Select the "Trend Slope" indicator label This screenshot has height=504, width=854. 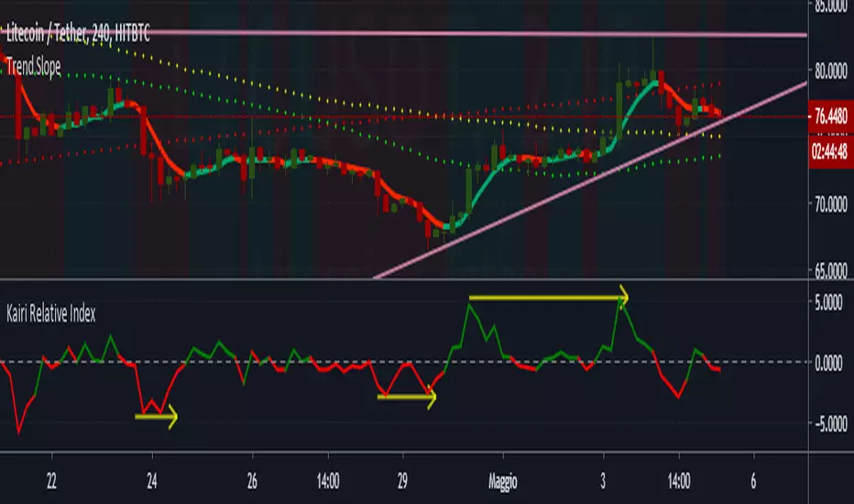pos(34,67)
